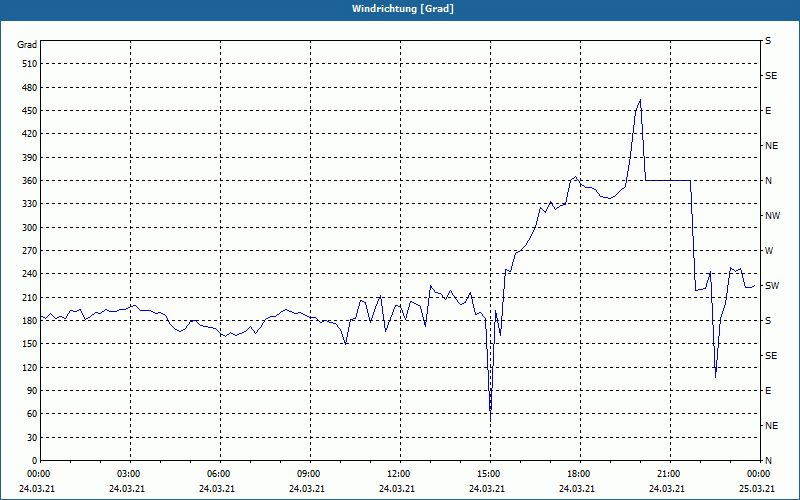Screen dimensions: 800x500
Task: Select the 210 y-axis value
Action: (30, 297)
